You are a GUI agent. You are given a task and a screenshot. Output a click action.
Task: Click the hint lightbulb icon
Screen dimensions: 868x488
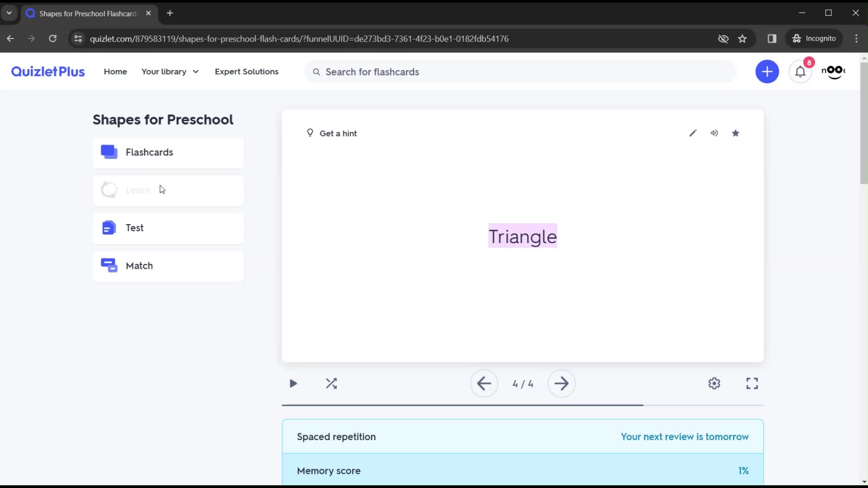tap(310, 132)
